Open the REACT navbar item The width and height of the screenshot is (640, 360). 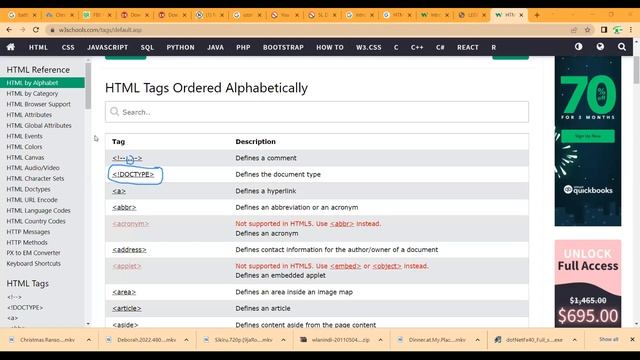tap(468, 47)
